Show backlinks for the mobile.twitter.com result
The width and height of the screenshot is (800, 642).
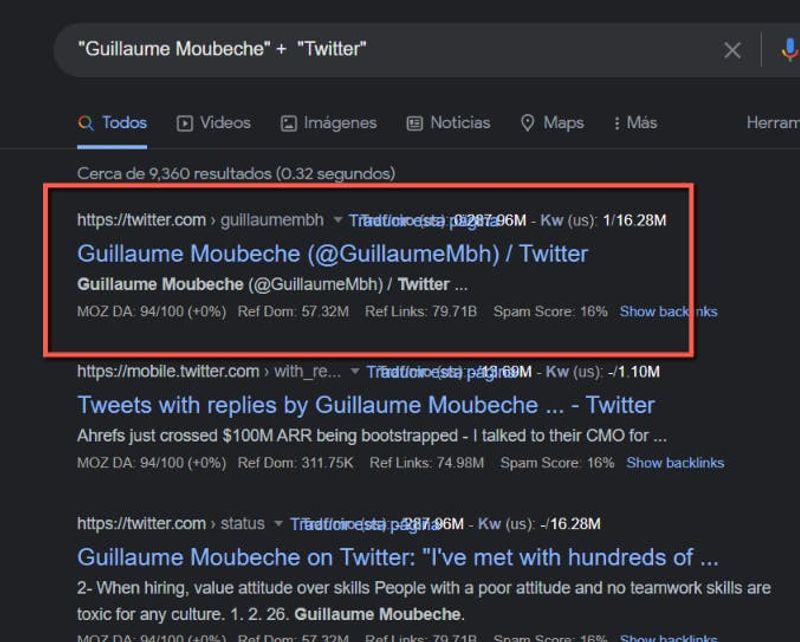click(x=675, y=463)
